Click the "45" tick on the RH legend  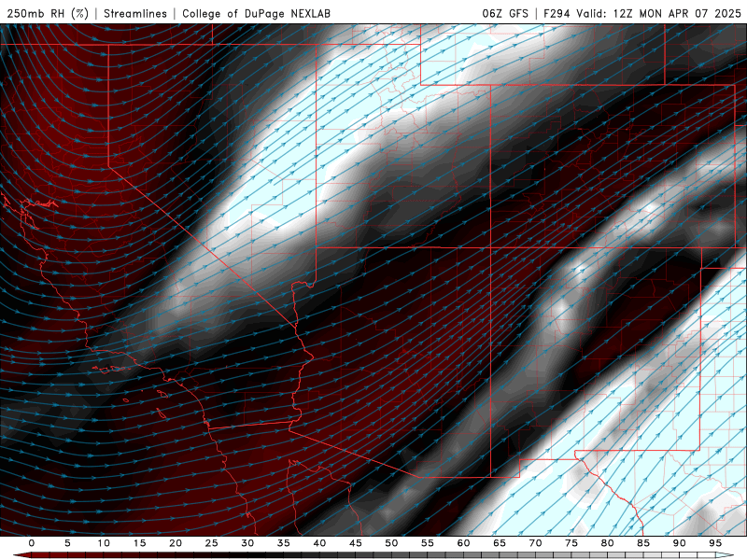pyautogui.click(x=356, y=543)
